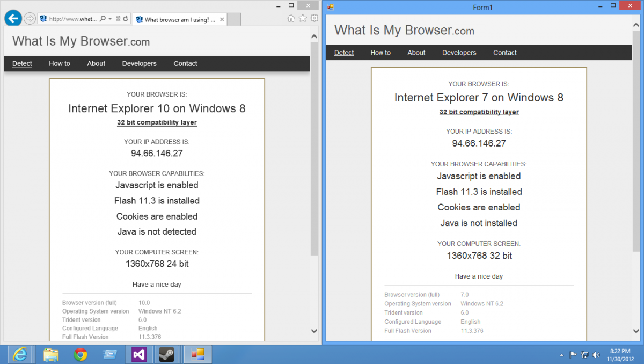Click 'Javascript is enabled' in Internet Explorer
Viewport: 644px width, 364px height.
[157, 185]
